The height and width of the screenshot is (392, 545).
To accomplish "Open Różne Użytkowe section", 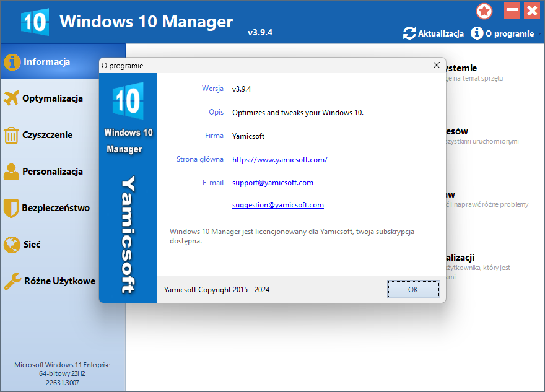I will [50, 281].
